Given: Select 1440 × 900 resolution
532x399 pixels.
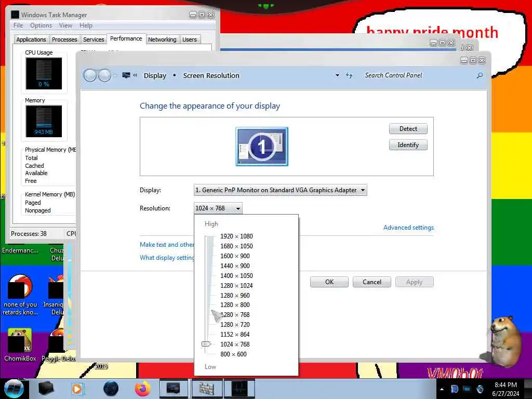Looking at the screenshot, I should click(x=235, y=265).
